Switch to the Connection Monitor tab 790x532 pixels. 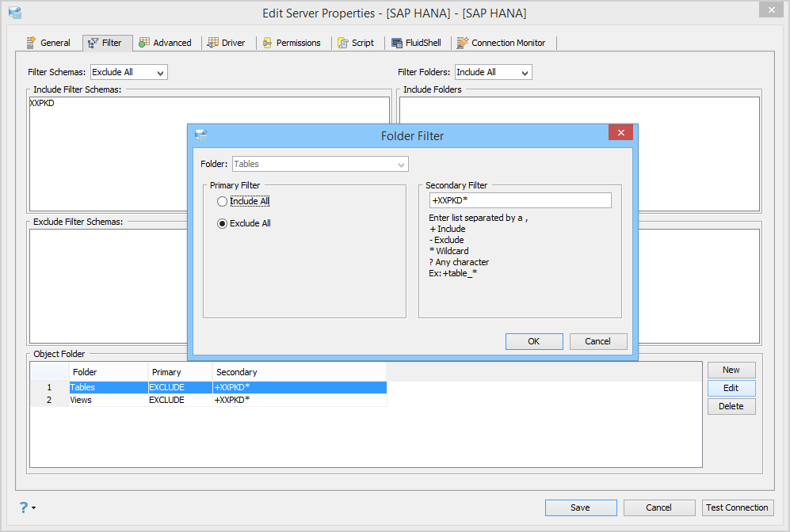click(502, 43)
